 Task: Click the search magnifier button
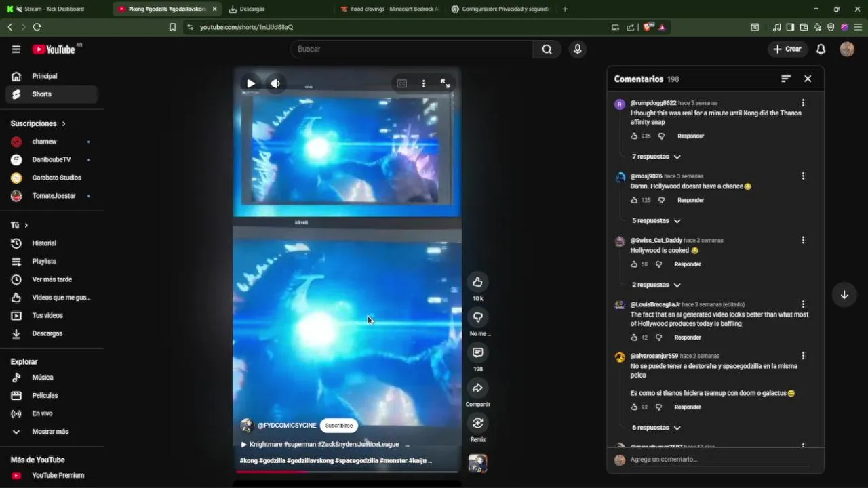(x=547, y=49)
